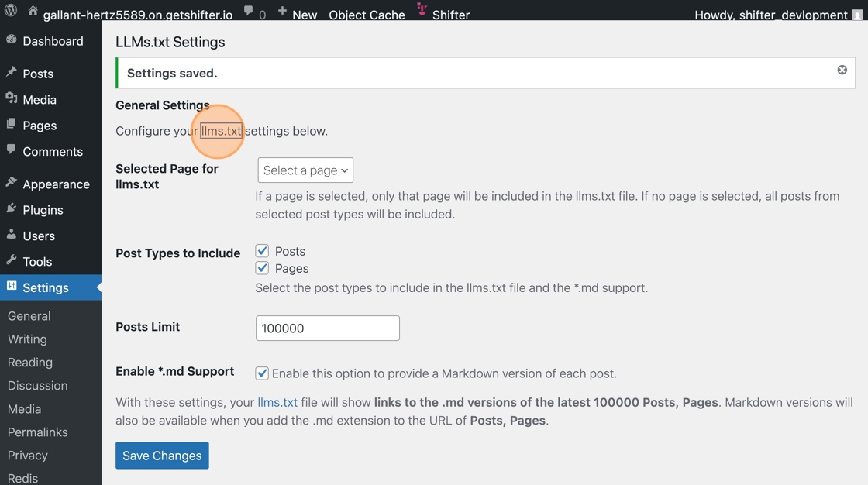Click the Media sidebar icon
Viewport: 868px width, 485px height.
tap(11, 98)
